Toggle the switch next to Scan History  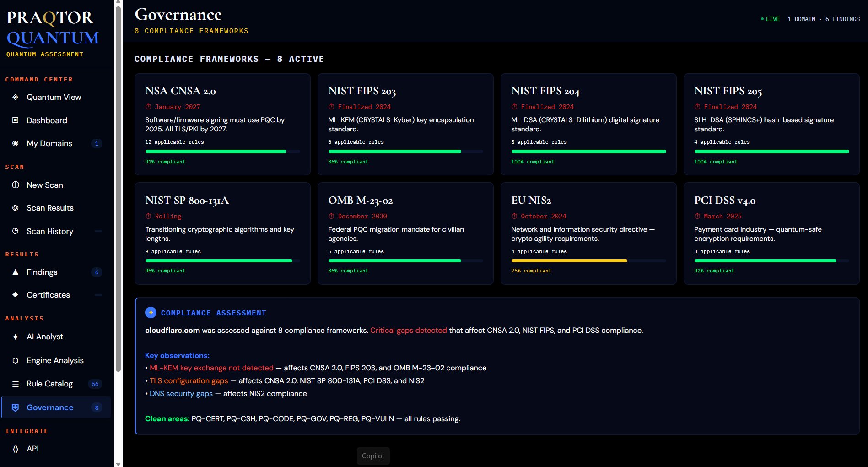(x=98, y=231)
